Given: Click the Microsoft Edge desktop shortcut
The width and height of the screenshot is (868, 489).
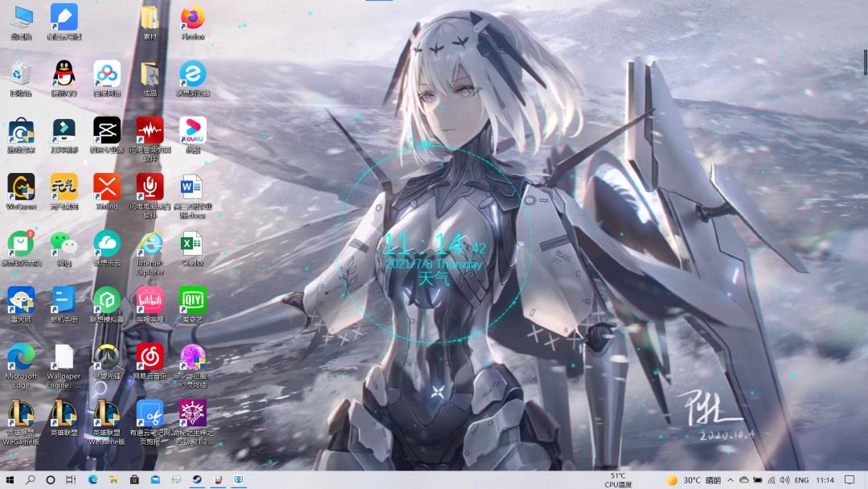Looking at the screenshot, I should [21, 366].
